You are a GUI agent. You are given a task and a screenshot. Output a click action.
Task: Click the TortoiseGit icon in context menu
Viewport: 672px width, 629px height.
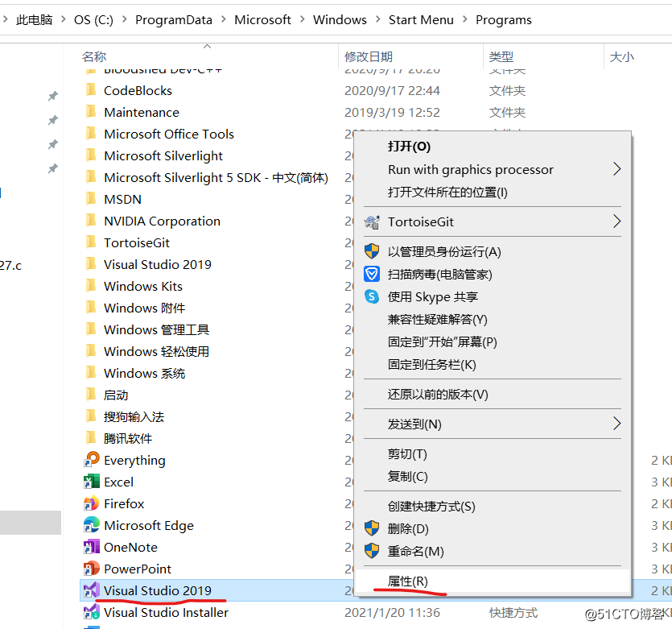pos(372,221)
